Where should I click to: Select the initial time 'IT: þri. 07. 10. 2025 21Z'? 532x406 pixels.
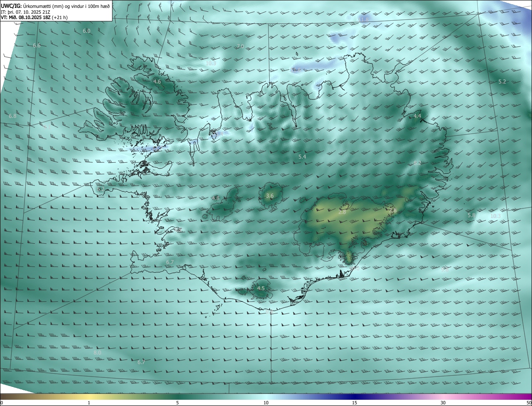point(26,12)
